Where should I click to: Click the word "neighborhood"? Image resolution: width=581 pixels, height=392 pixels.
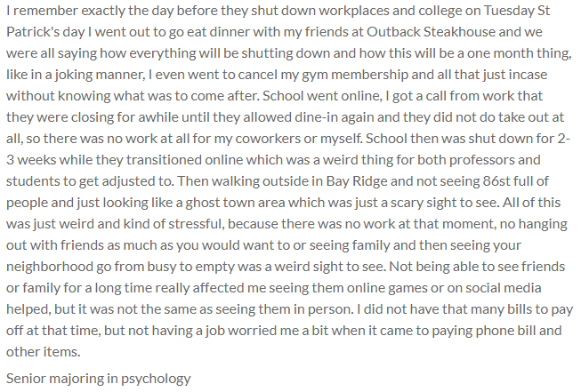(52, 268)
